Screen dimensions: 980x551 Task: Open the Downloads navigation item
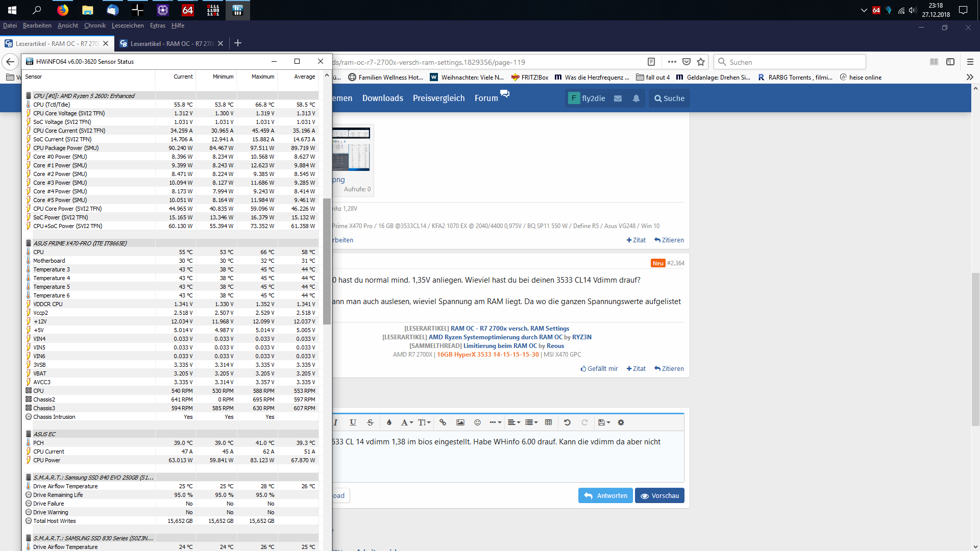coord(383,98)
